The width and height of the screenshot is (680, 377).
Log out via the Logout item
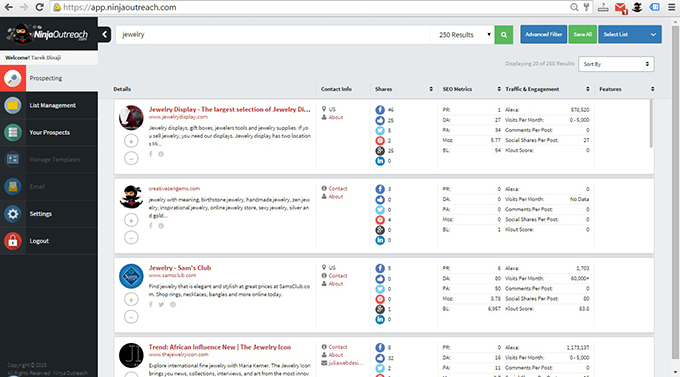(49, 241)
